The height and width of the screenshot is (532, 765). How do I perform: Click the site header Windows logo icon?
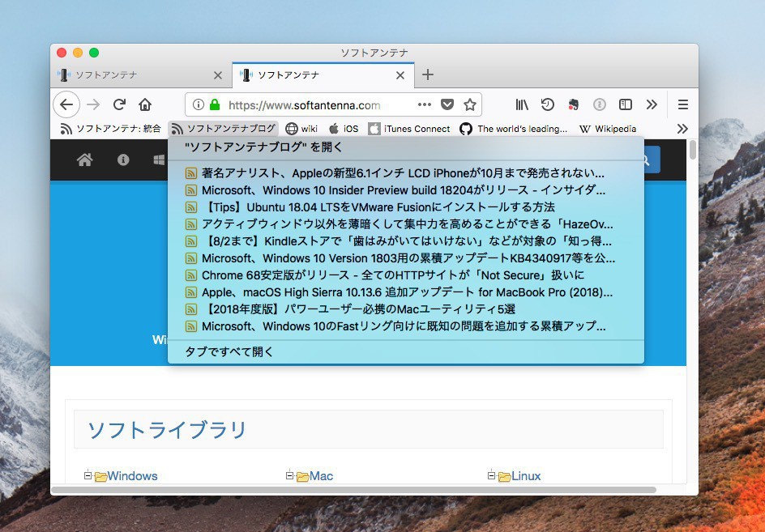tap(160, 160)
